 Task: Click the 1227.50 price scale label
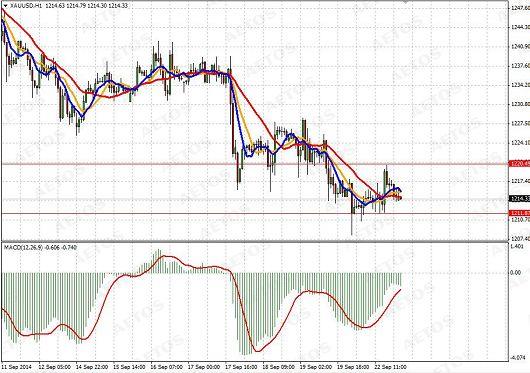click(520, 123)
